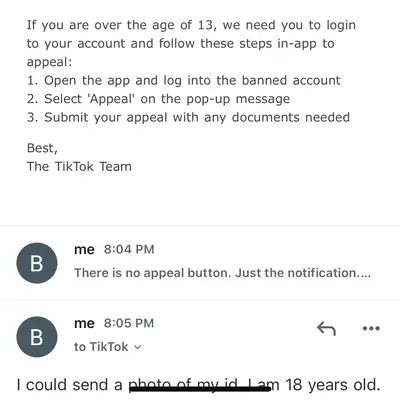Click paragraph 'If you are over the age'
The height and width of the screenshot is (400, 400).
(x=191, y=44)
